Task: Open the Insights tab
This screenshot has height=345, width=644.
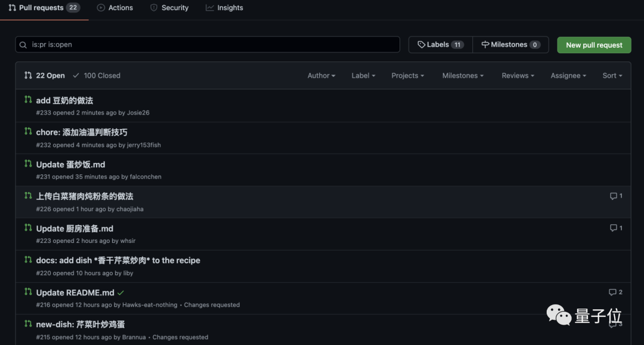Action: pos(224,8)
